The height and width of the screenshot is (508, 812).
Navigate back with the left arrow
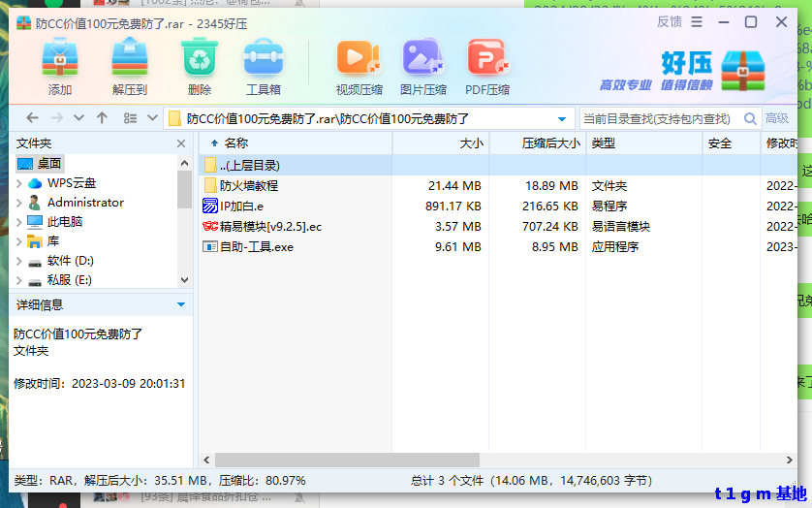coord(32,118)
